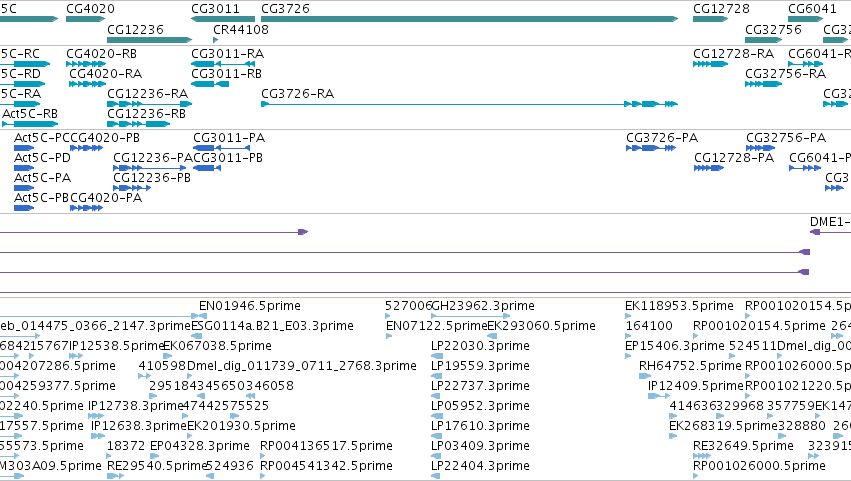Click the CG6041 gene label in top track
Image resolution: width=851 pixels, height=481 pixels.
[x=812, y=9]
